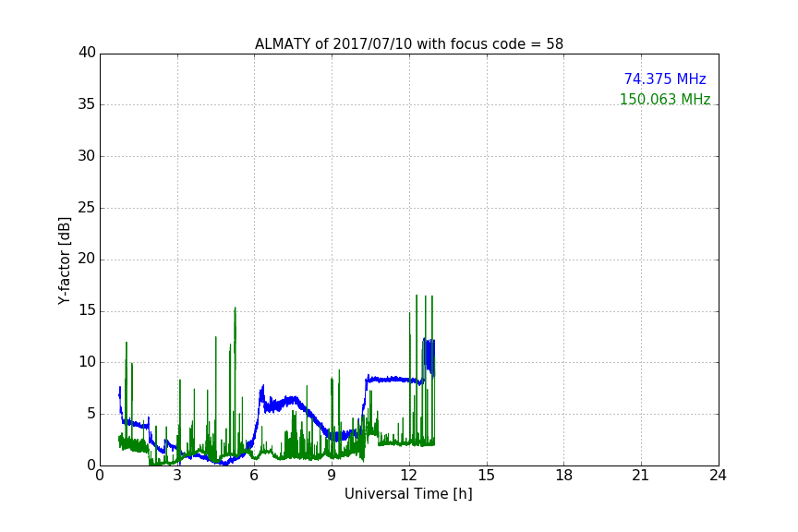Click the x-axis tick label '21'

point(641,476)
